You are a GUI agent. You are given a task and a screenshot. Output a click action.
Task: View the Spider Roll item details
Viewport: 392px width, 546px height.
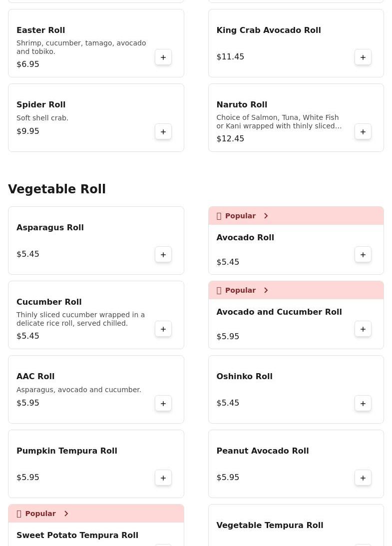pyautogui.click(x=41, y=105)
